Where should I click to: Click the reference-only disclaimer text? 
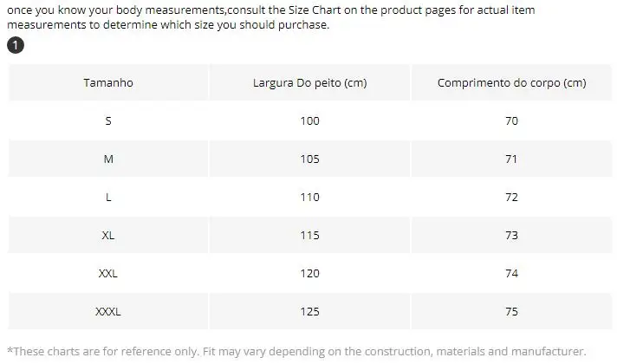click(x=296, y=352)
